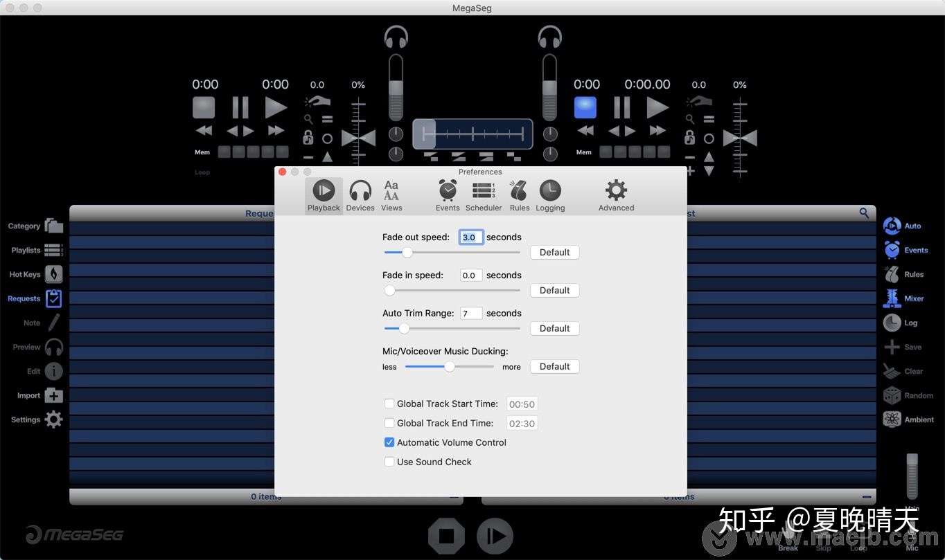Click the left deck rewind arrows
945x560 pixels.
click(204, 130)
